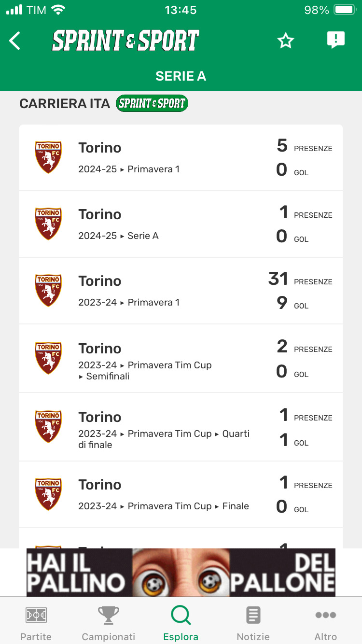Tap the Pallino del Pallone ad banner

(181, 573)
